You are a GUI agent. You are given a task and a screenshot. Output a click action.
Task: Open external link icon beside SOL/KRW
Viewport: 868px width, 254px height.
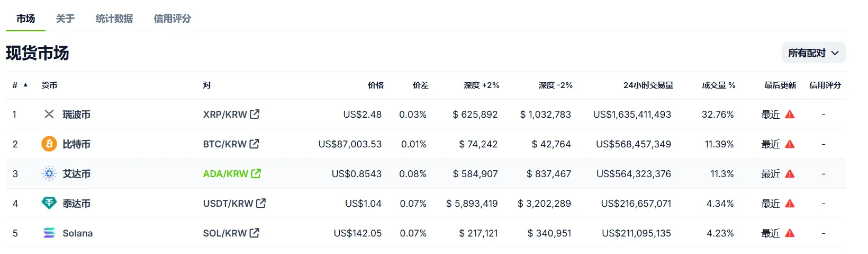(255, 233)
